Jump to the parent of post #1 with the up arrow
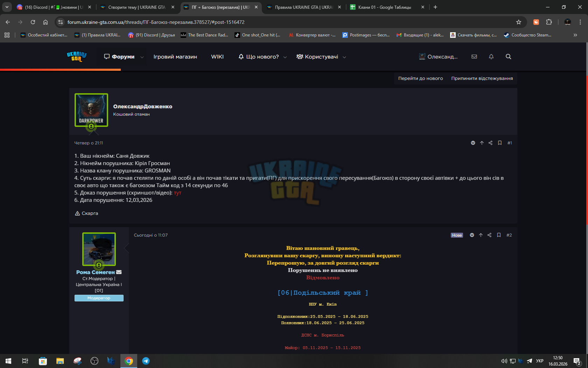Image resolution: width=588 pixels, height=368 pixels. (482, 143)
